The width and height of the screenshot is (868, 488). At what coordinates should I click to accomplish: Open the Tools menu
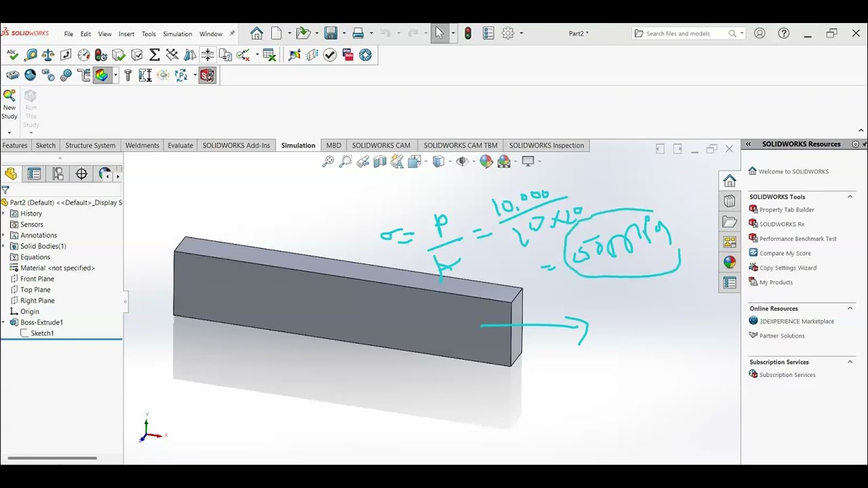(149, 34)
